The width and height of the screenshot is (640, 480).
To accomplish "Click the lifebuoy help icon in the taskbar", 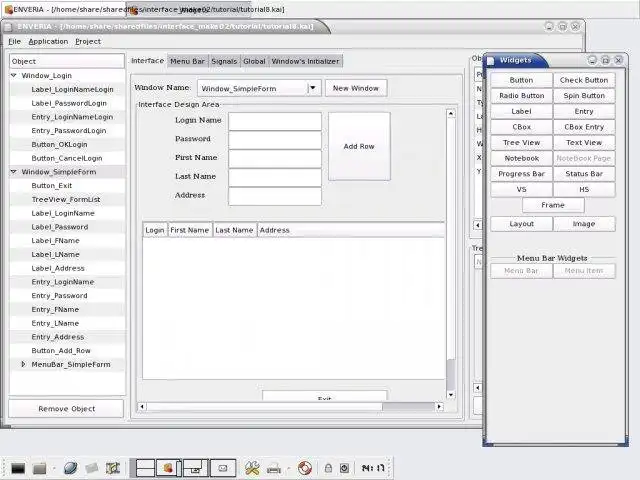I will 304,468.
